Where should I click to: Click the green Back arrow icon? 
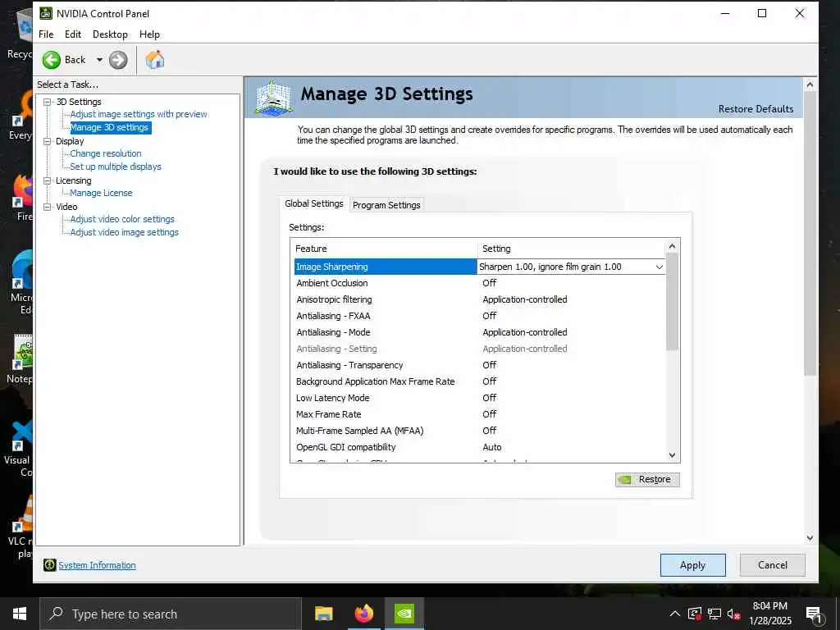click(52, 59)
